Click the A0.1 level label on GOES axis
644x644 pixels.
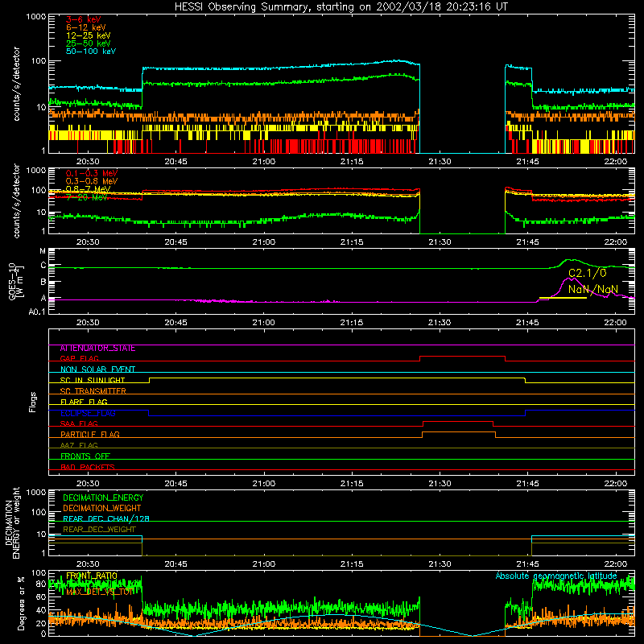[37, 312]
